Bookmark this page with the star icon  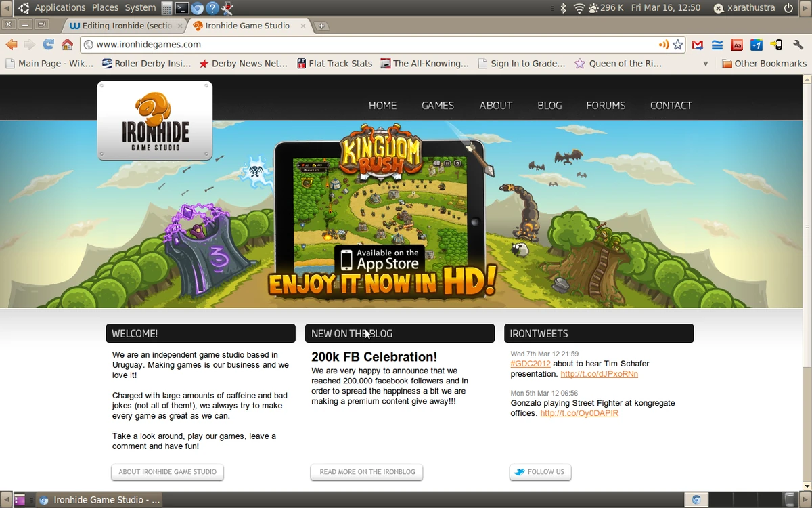click(x=678, y=45)
